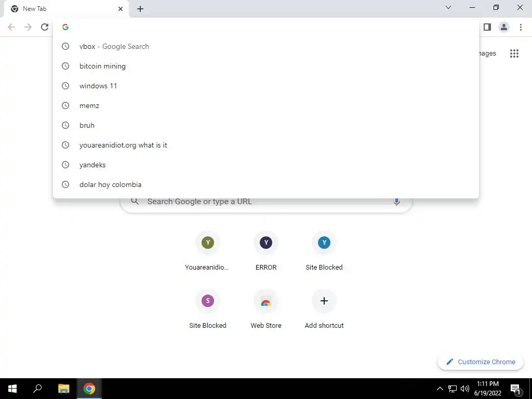This screenshot has height=399, width=532.
Task: Choose the 'vbox - Google Search' suggestion
Action: pyautogui.click(x=266, y=46)
